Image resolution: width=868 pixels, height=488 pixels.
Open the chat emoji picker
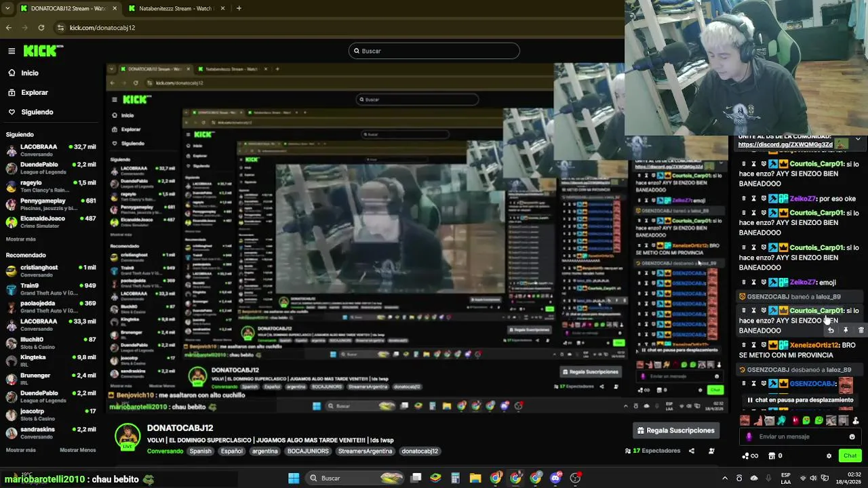pos(852,436)
